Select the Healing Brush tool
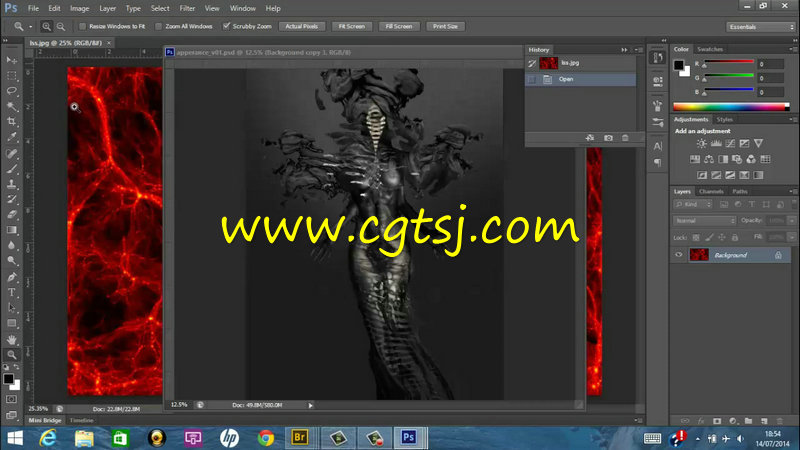The width and height of the screenshot is (800, 450). 12,153
